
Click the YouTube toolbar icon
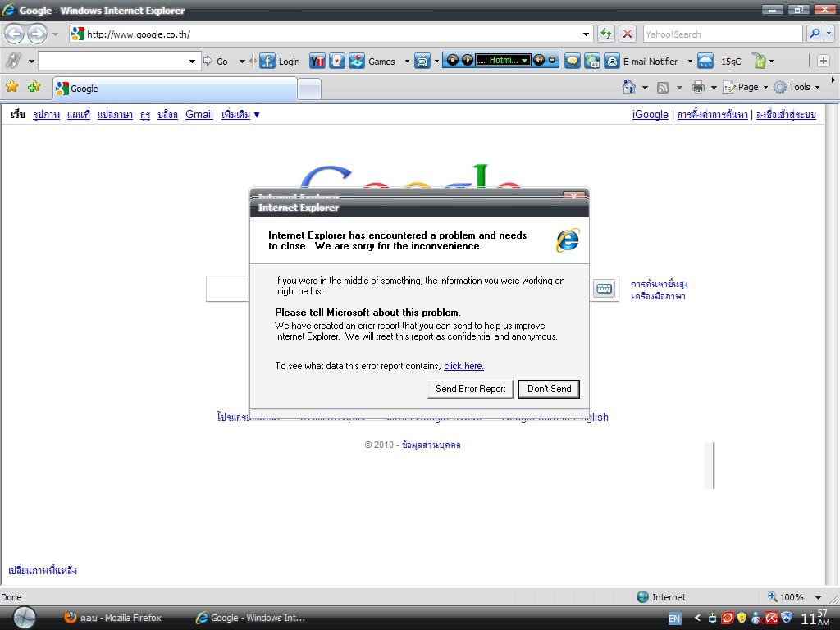pyautogui.click(x=317, y=61)
